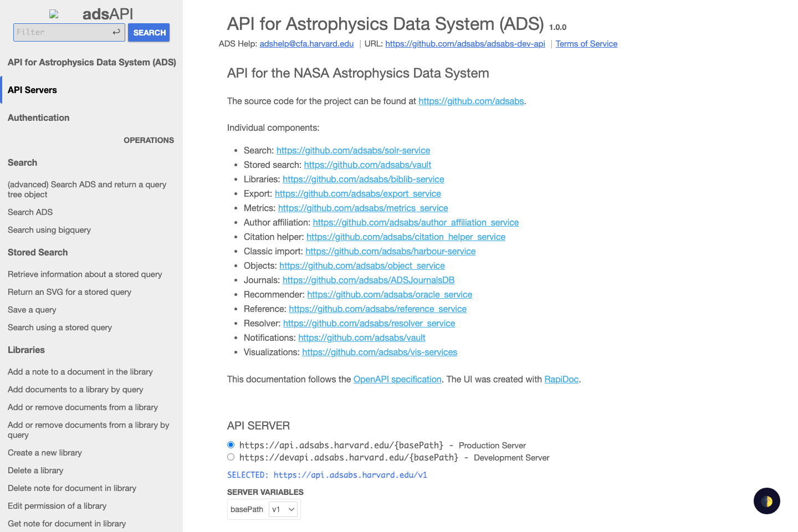Select the Delete a library operation
Screen dimensions: 798x532
35,470
